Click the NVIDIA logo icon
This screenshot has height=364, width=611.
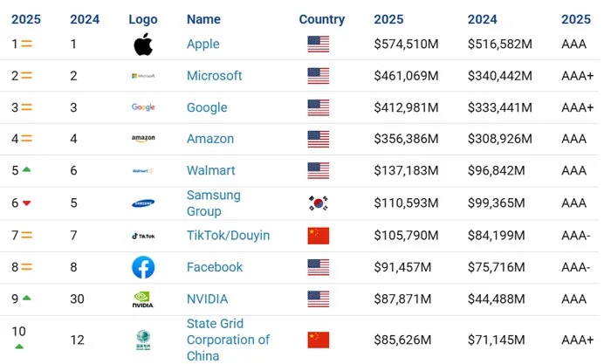tap(143, 299)
